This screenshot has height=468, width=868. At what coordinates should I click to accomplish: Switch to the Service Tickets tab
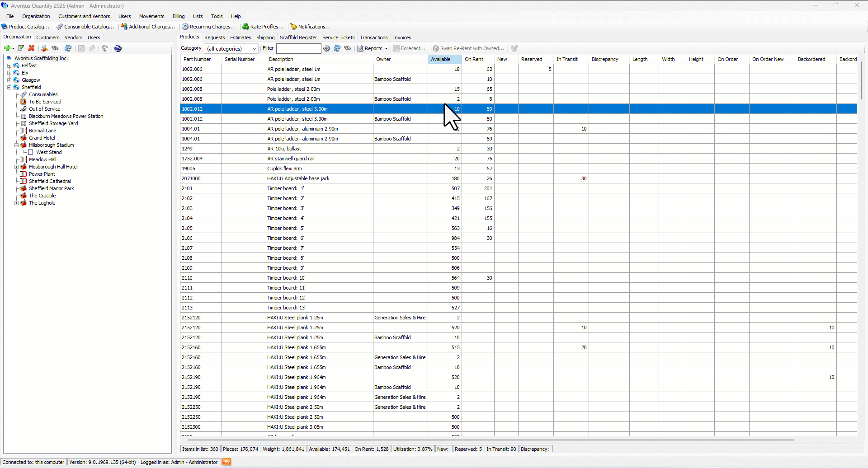point(339,37)
